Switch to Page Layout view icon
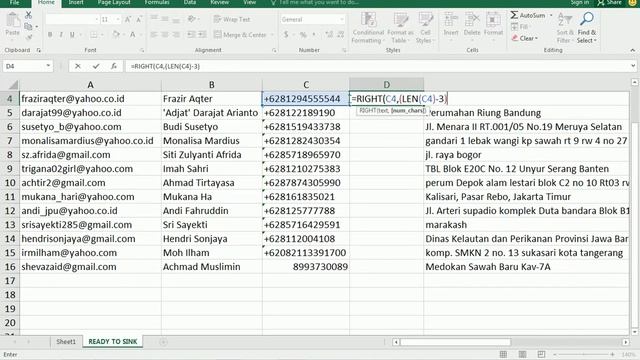The width and height of the screenshot is (640, 360). point(522,354)
